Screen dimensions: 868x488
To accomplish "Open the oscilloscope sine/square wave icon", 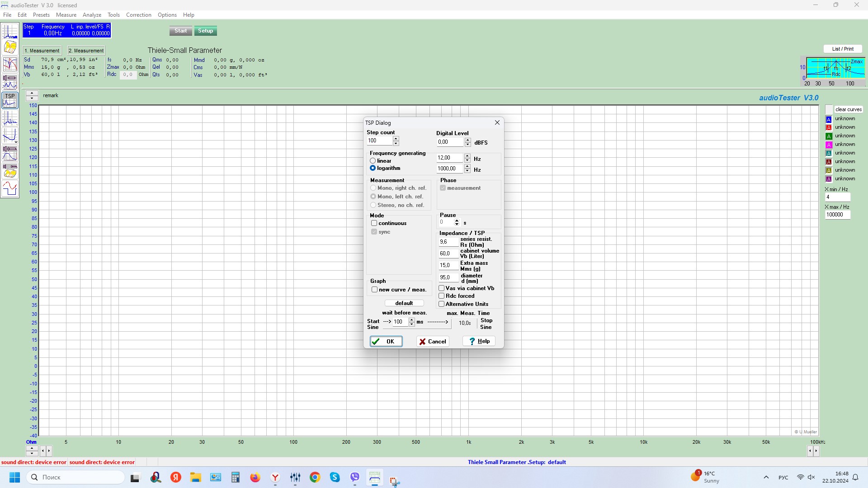I will pyautogui.click(x=10, y=188).
